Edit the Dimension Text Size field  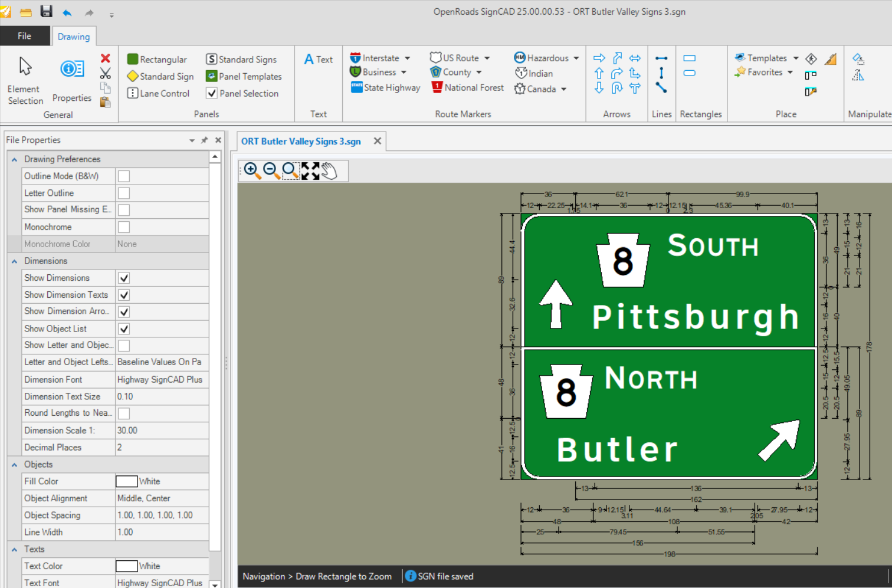tap(162, 397)
